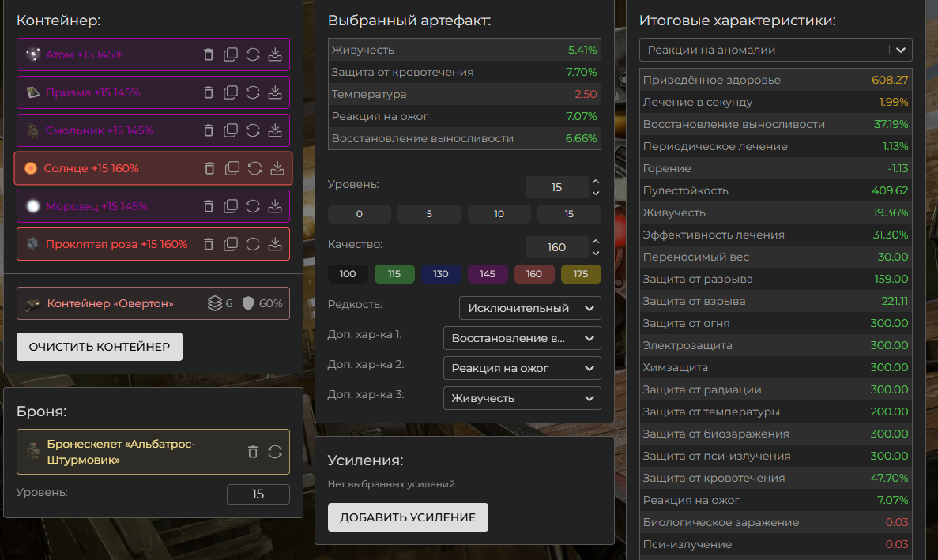Select Контейнер «Овертон» entry

111,303
